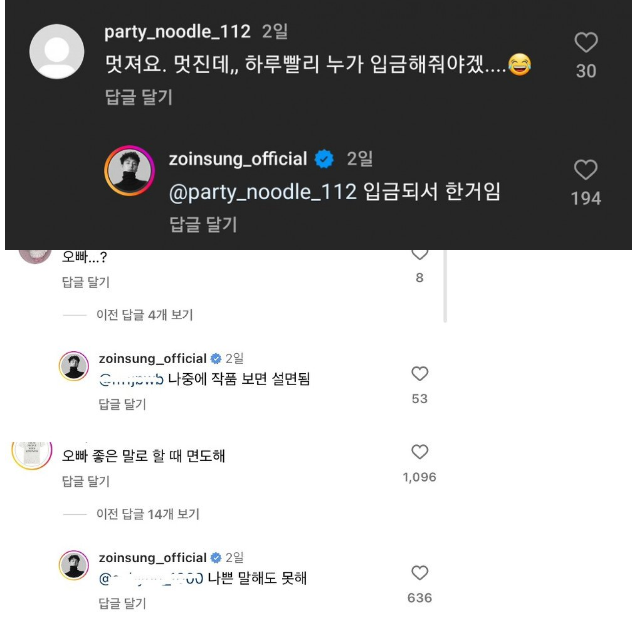The image size is (636, 631).
Task: Click '답글 달기' under '입금되서 한거임' reply
Action: [x=203, y=224]
